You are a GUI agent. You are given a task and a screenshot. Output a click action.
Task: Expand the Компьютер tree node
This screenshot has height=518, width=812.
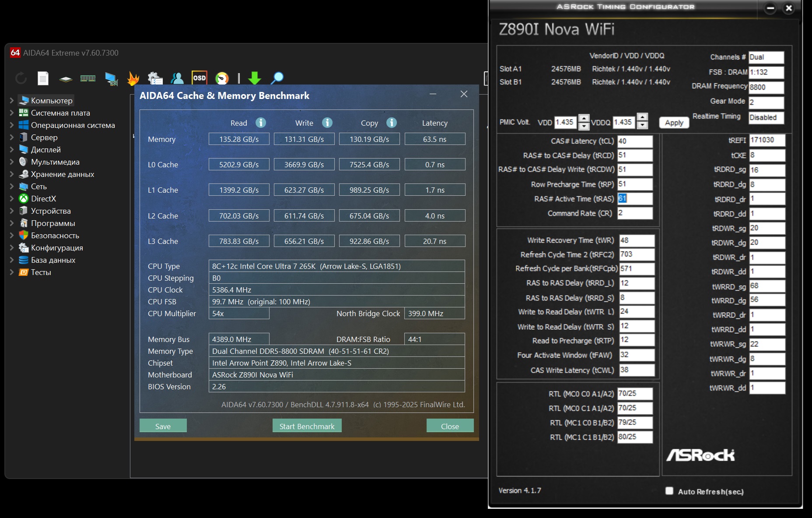(12, 100)
